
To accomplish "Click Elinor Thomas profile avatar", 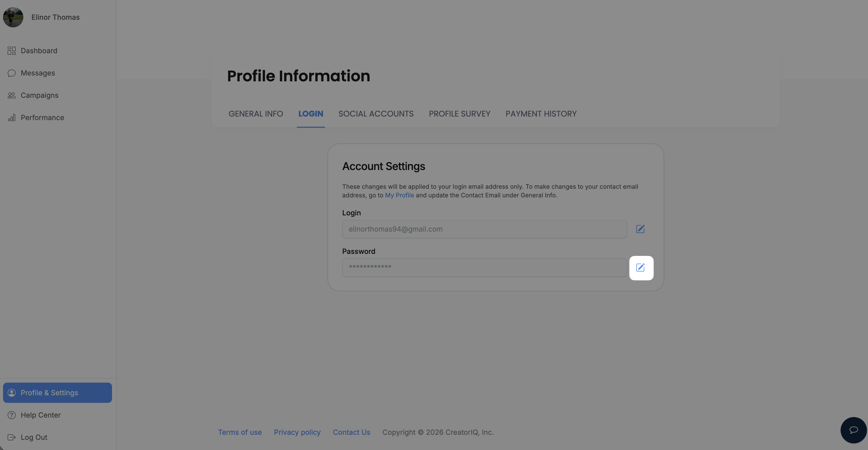I will (x=13, y=17).
